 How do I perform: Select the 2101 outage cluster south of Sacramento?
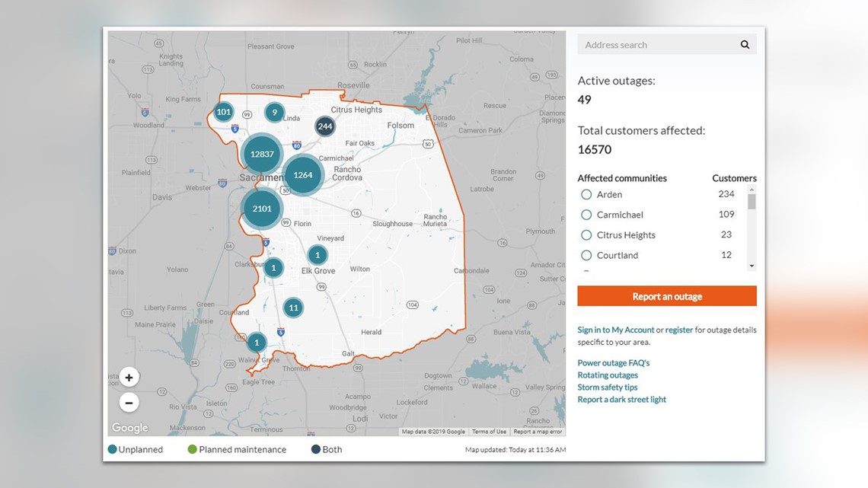(262, 208)
